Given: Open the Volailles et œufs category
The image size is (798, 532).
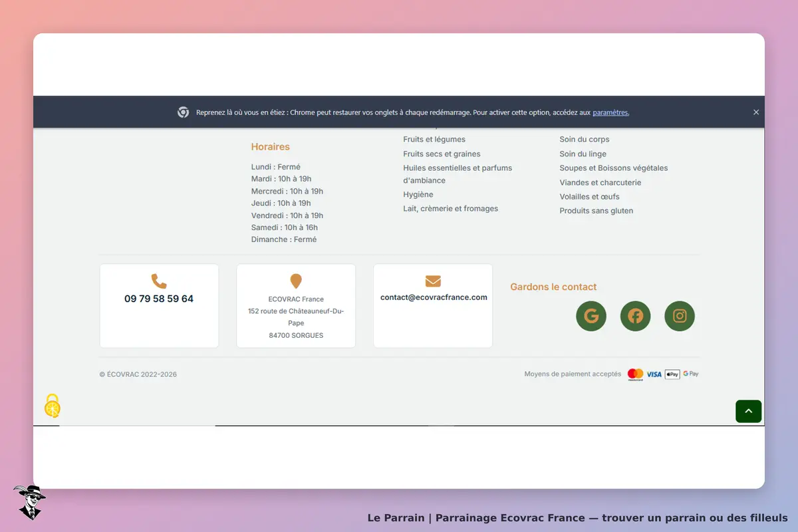Looking at the screenshot, I should click(590, 196).
